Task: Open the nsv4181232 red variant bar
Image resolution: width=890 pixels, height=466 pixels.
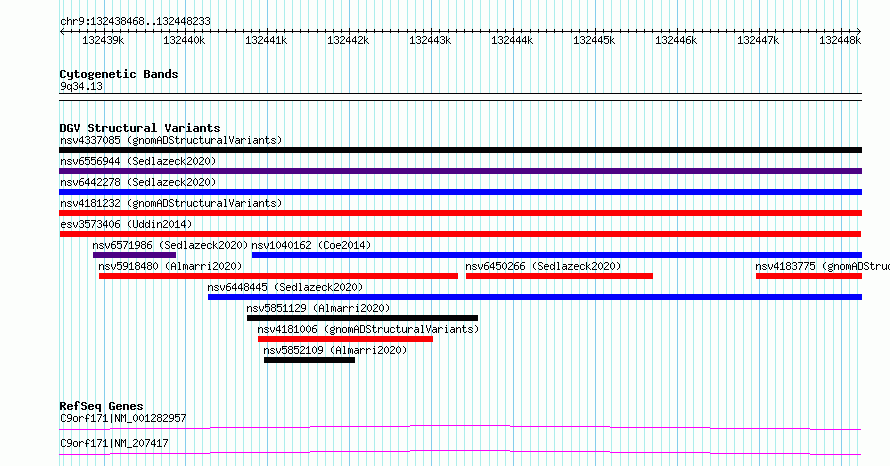Action: pyautogui.click(x=460, y=213)
